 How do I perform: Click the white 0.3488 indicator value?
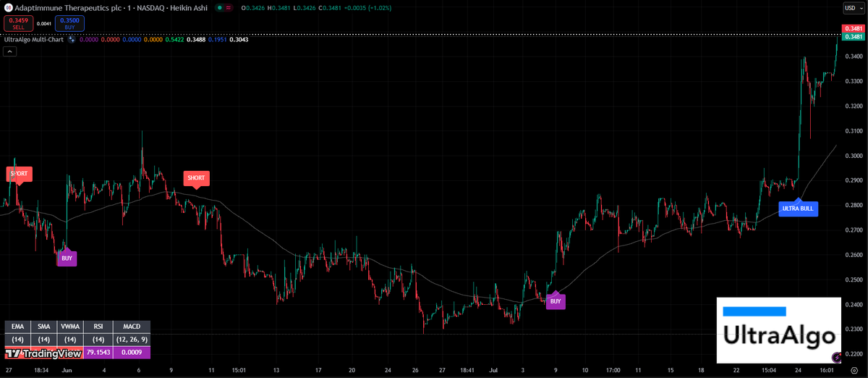click(x=196, y=39)
